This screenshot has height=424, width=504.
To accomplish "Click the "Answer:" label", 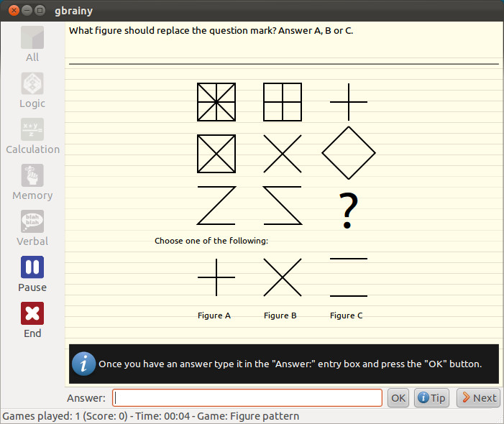I will coord(86,398).
